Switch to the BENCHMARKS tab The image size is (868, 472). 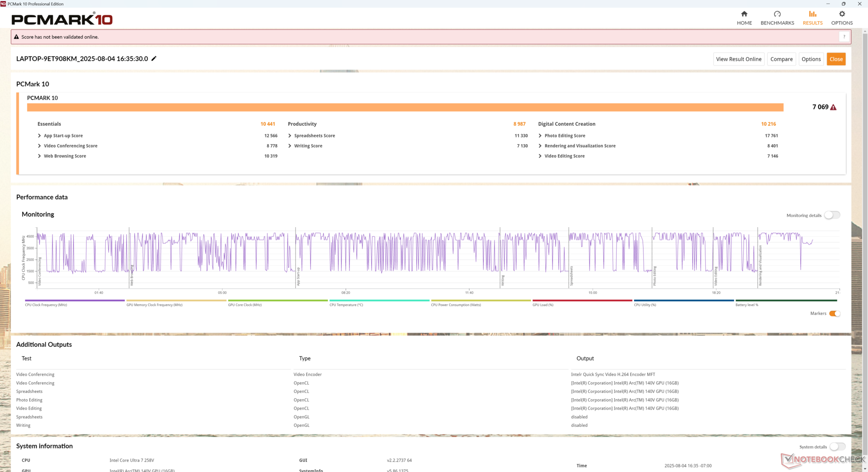[777, 18]
